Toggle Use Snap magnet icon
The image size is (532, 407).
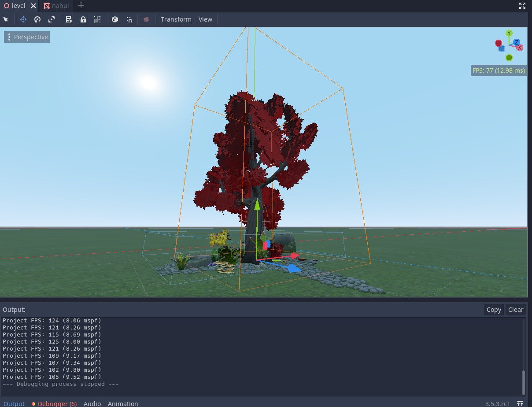tap(129, 19)
